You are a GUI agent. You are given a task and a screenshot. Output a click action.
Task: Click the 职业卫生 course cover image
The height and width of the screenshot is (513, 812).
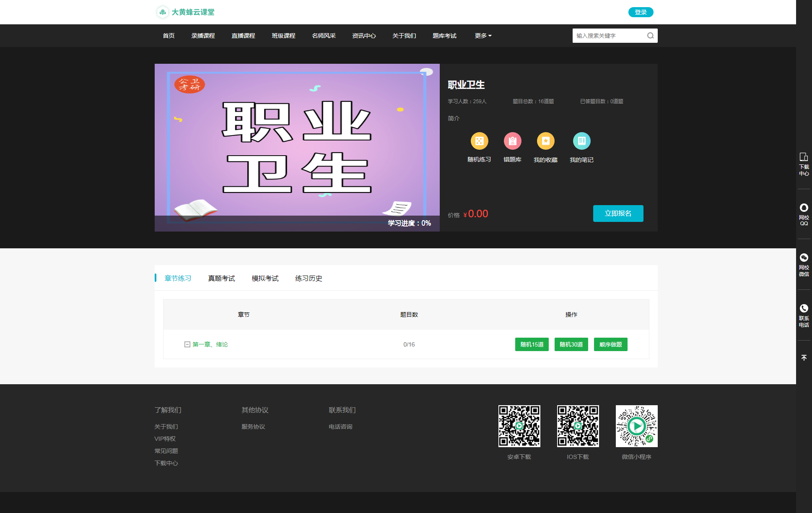coord(297,147)
